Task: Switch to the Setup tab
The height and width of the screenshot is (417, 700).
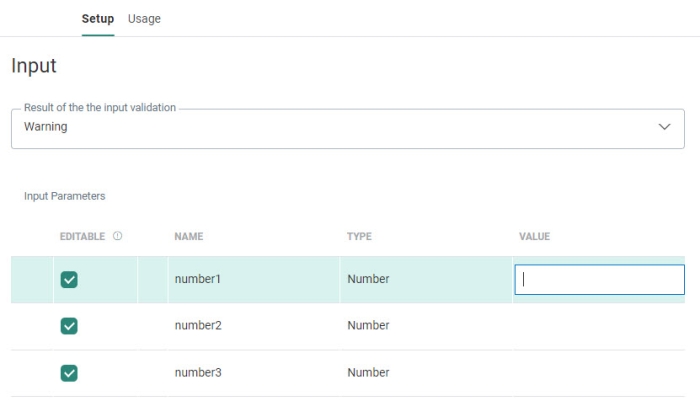Action: pos(97,19)
